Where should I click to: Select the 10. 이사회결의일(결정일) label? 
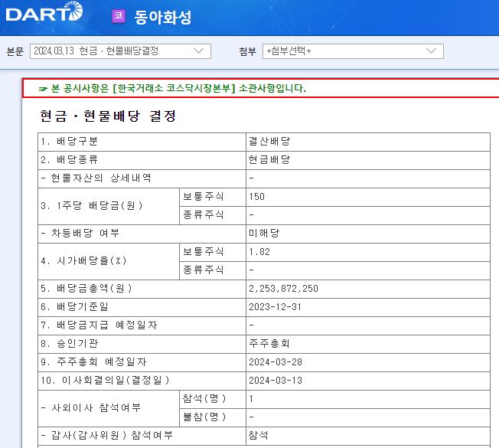pyautogui.click(x=105, y=381)
